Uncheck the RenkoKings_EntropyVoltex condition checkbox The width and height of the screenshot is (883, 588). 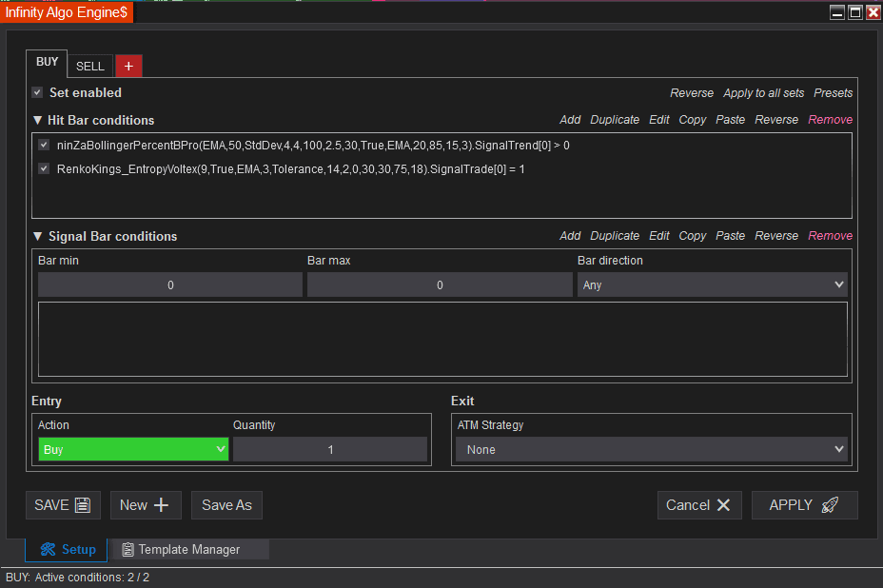point(44,169)
